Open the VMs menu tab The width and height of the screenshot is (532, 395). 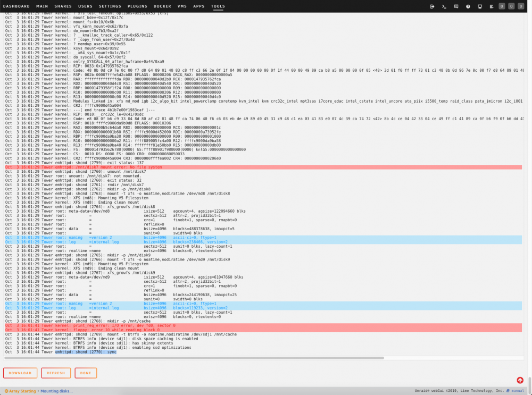182,6
